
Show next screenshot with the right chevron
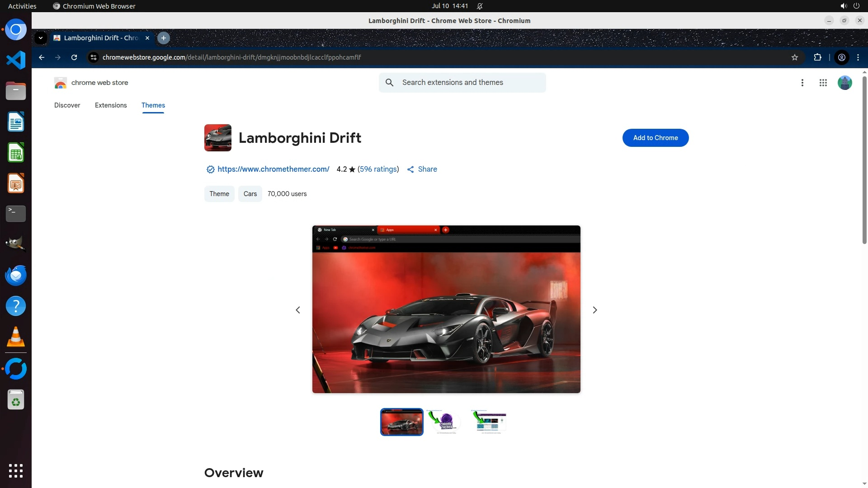click(595, 310)
